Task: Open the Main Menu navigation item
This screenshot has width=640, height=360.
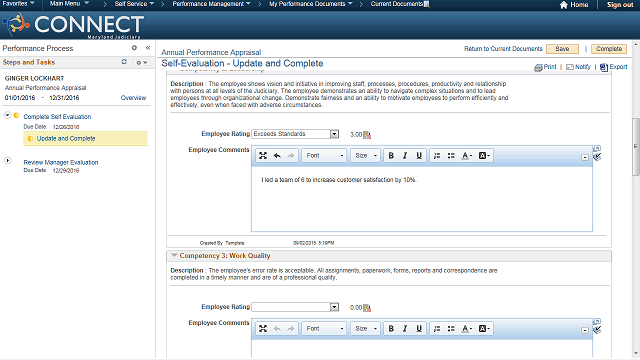Action: coord(69,4)
